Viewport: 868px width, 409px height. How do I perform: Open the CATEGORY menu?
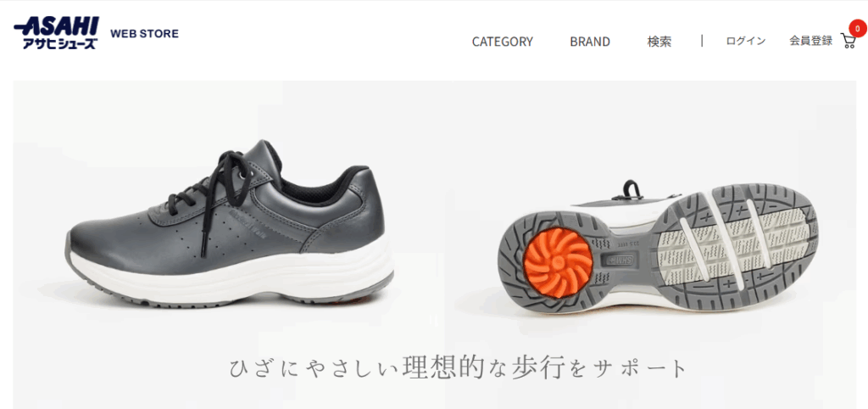[x=502, y=42]
